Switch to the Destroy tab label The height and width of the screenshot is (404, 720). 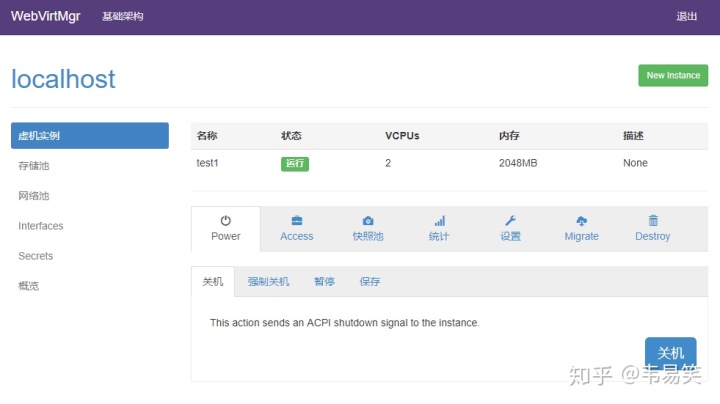[652, 236]
